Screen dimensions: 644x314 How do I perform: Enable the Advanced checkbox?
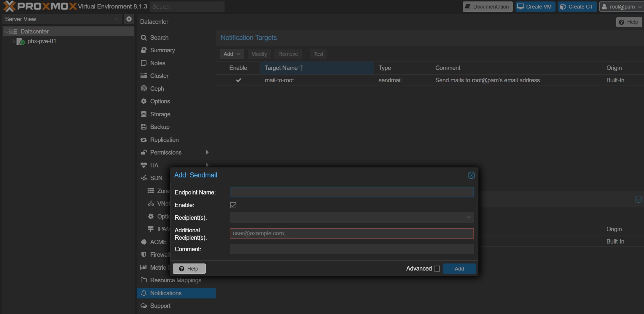[437, 268]
